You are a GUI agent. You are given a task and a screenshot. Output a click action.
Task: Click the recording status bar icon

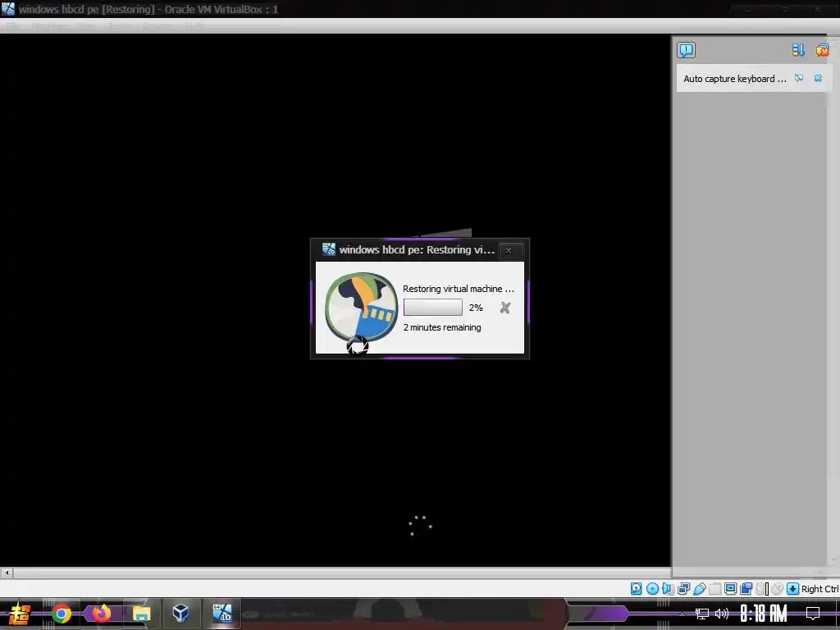click(746, 589)
